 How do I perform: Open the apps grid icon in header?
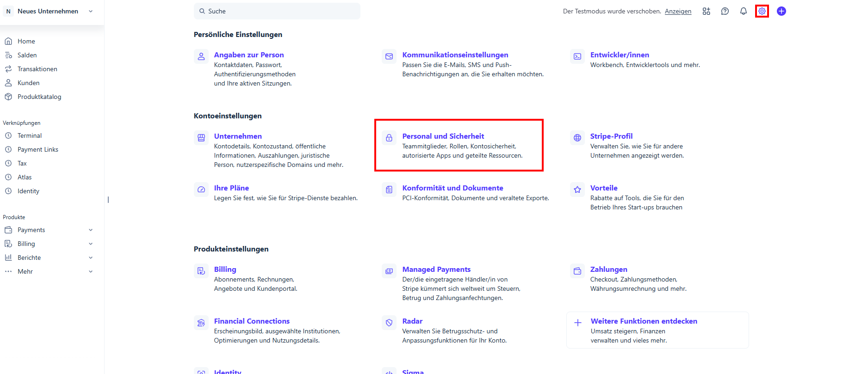pyautogui.click(x=706, y=11)
